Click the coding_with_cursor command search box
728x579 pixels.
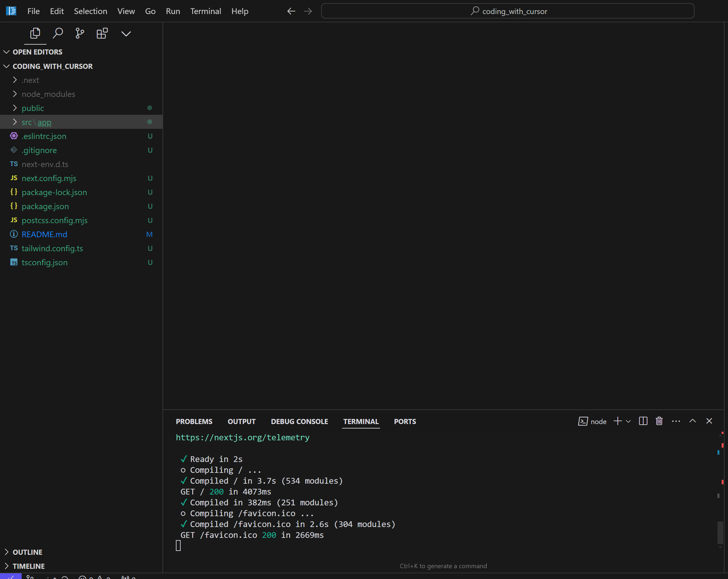tap(508, 11)
